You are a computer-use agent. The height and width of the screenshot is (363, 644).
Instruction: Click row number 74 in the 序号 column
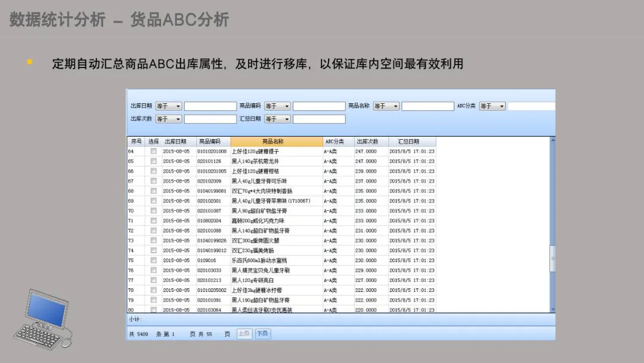point(131,250)
